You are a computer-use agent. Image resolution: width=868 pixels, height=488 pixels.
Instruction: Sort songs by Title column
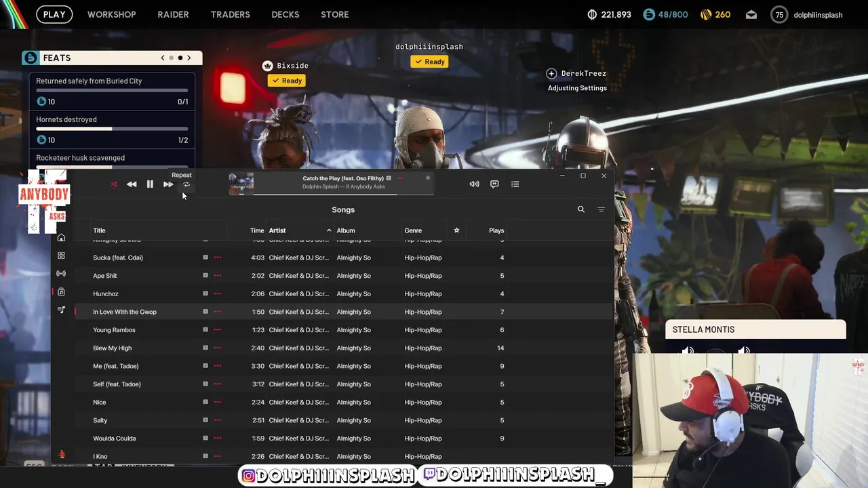[99, 230]
